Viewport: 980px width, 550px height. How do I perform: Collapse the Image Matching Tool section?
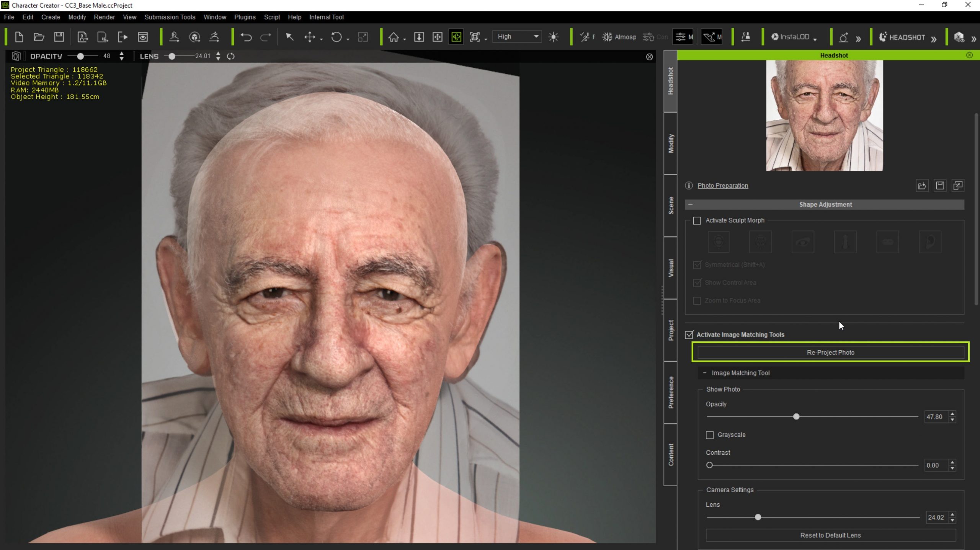pyautogui.click(x=704, y=373)
